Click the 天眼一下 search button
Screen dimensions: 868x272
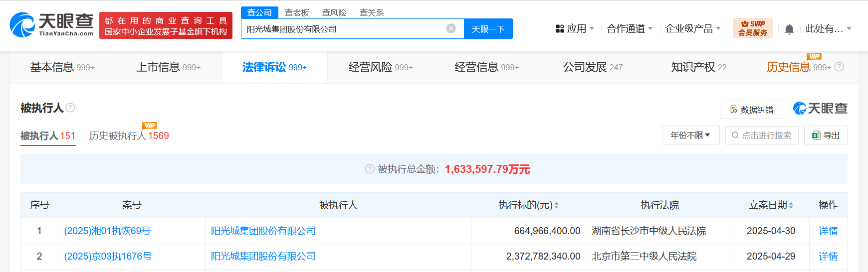[x=488, y=29]
